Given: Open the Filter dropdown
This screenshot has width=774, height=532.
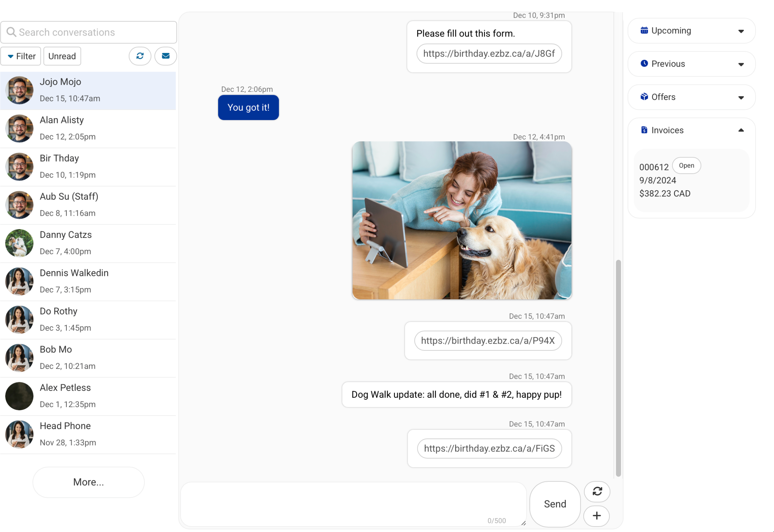Looking at the screenshot, I should [x=21, y=56].
